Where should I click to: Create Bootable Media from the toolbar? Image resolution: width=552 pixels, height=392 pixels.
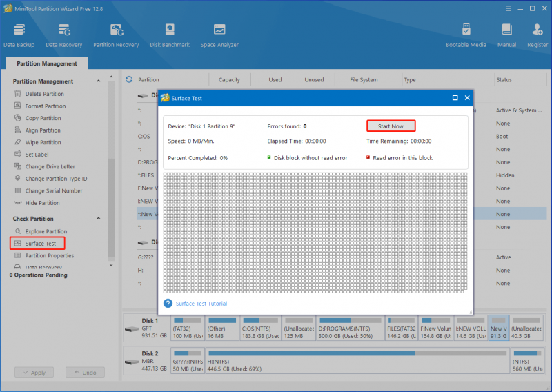tap(466, 35)
